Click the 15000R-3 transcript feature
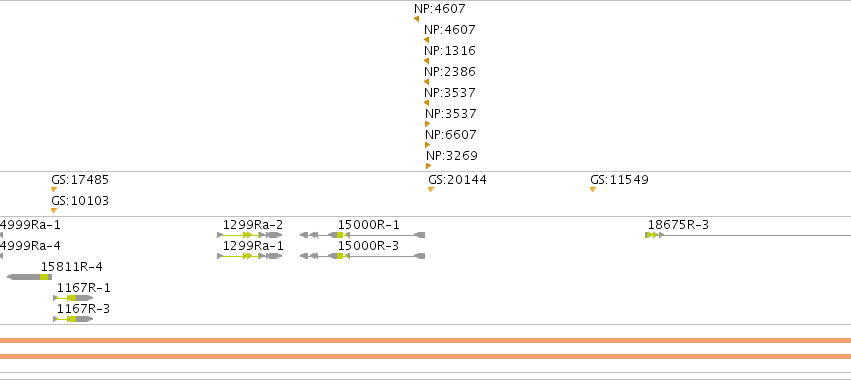The height and width of the screenshot is (380, 851). click(x=363, y=256)
